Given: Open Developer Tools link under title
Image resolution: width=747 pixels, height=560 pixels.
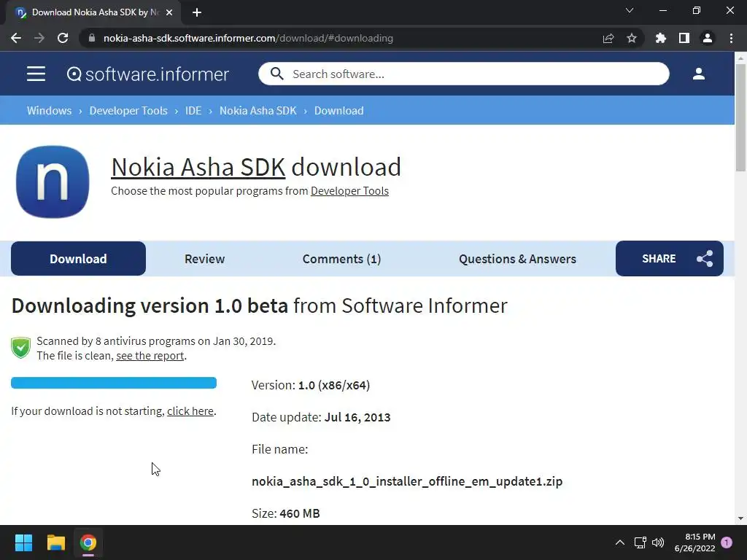Looking at the screenshot, I should (x=349, y=191).
